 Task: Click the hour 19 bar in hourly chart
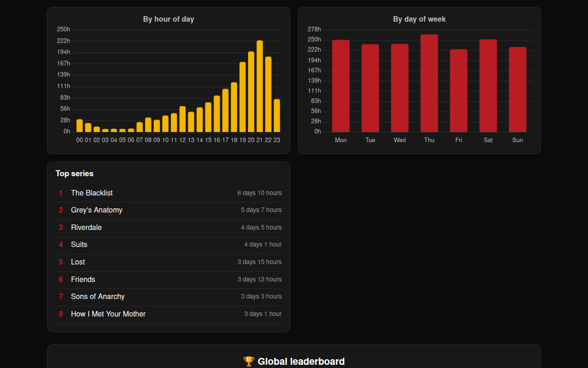coord(243,97)
